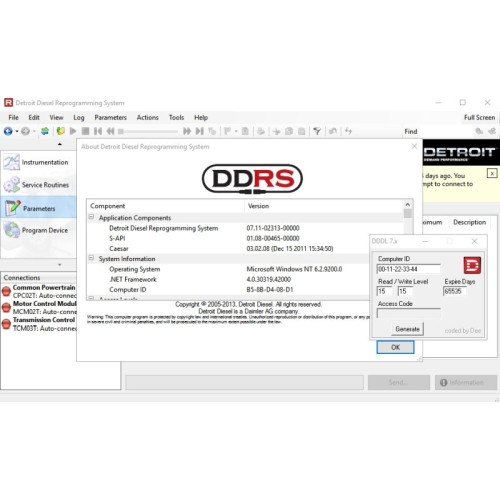Click the Access Code field
The height and width of the screenshot is (500, 500).
point(408,313)
